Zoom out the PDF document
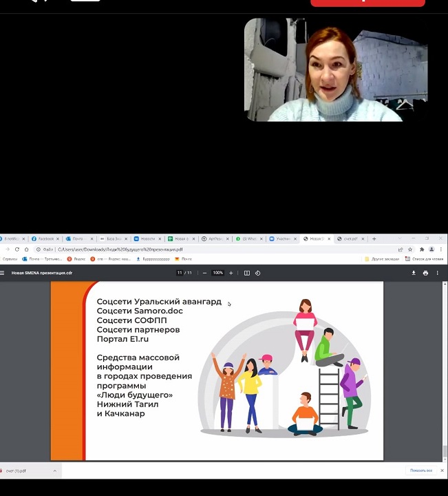The height and width of the screenshot is (496, 448). point(204,273)
